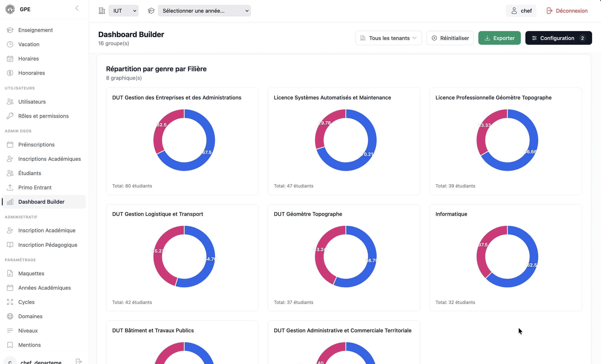Click the Inscription Académique user-plus icon
Screen dimensions: 601x364
10,230
